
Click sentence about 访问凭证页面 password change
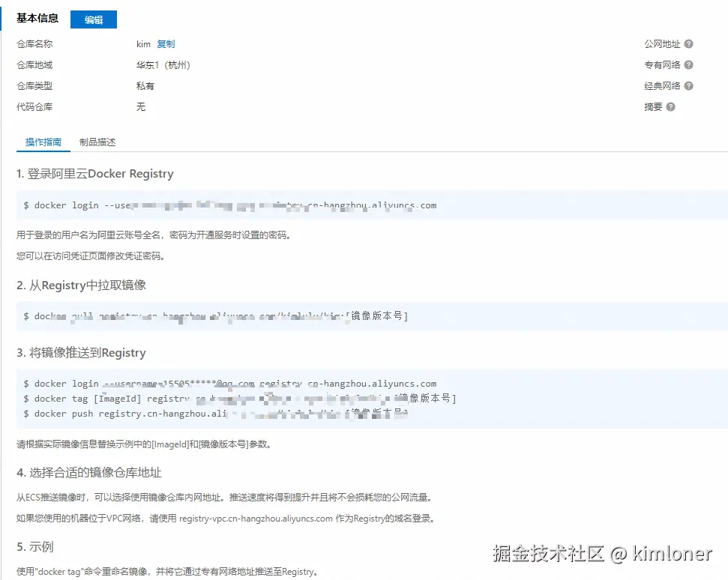click(x=91, y=256)
